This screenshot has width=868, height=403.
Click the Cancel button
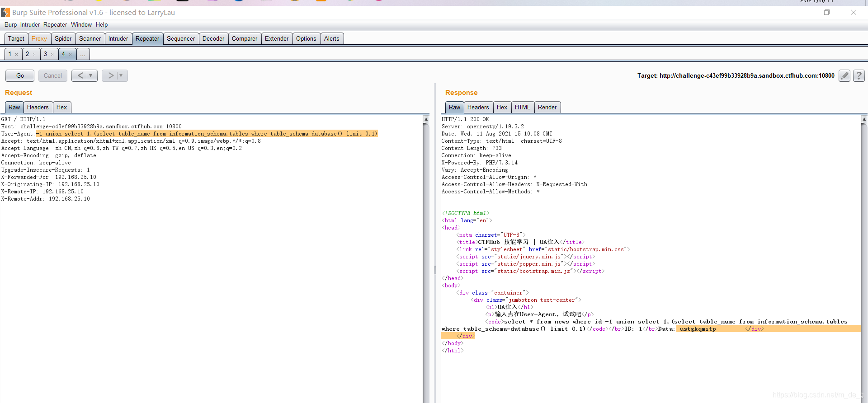(53, 75)
